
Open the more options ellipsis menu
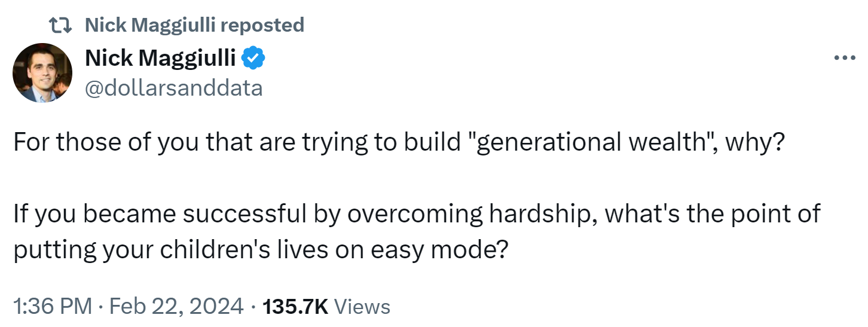tap(844, 58)
